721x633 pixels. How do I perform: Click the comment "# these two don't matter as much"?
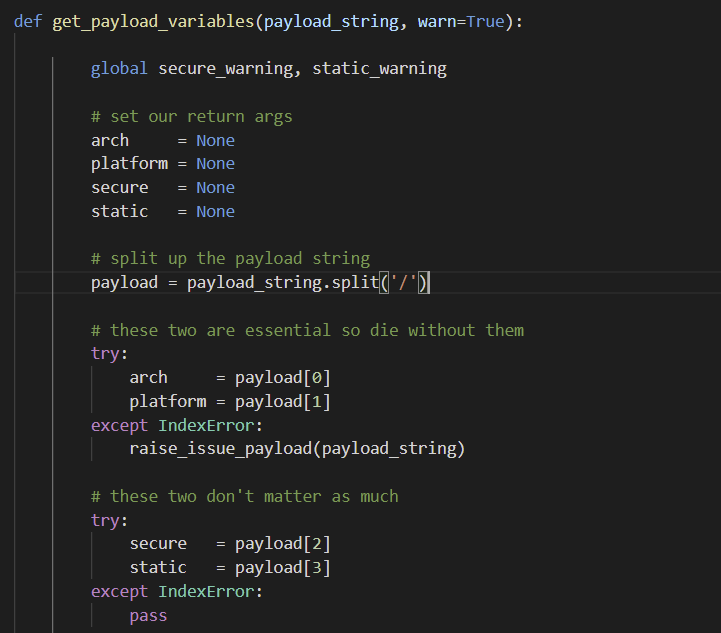(245, 496)
